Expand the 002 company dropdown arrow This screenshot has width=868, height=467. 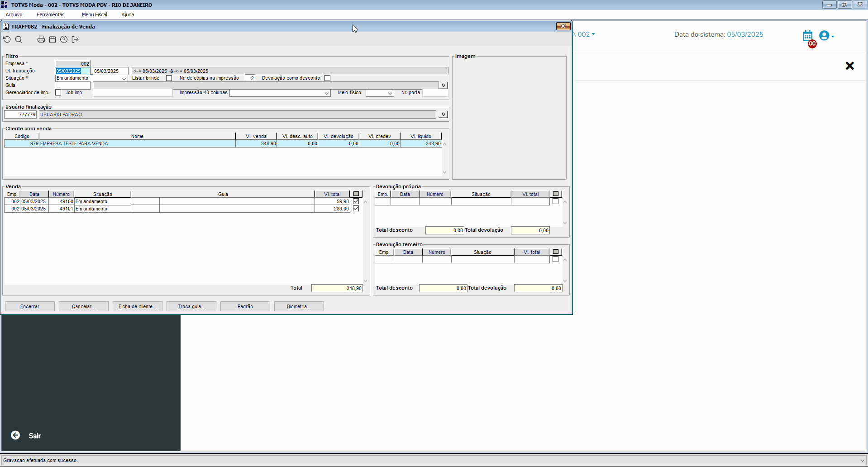point(593,34)
